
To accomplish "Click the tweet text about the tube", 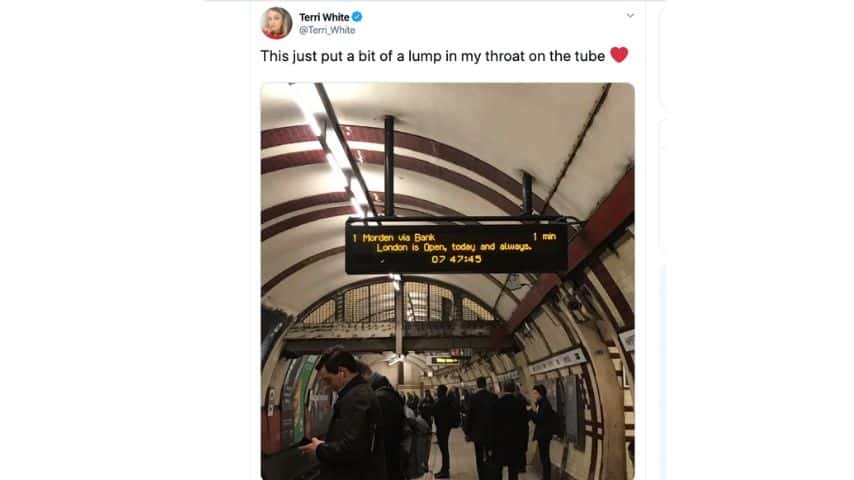I will [432, 56].
